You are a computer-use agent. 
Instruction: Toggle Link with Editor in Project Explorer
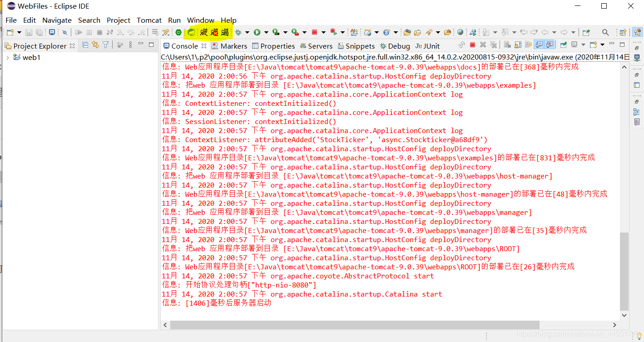click(95, 45)
